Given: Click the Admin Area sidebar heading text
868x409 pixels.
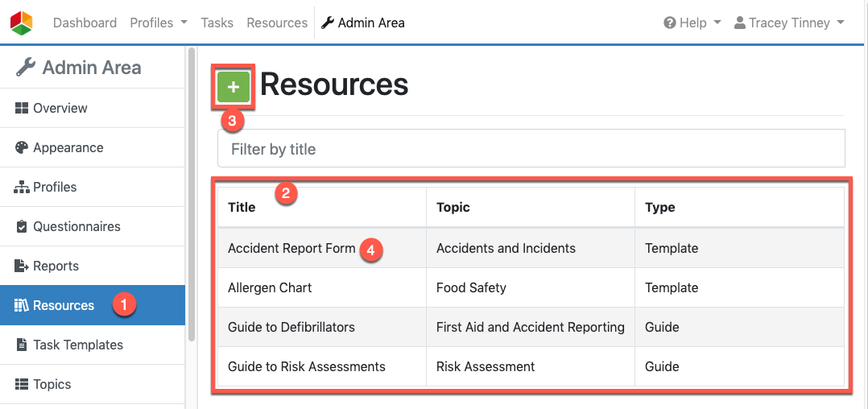Looking at the screenshot, I should click(x=92, y=68).
